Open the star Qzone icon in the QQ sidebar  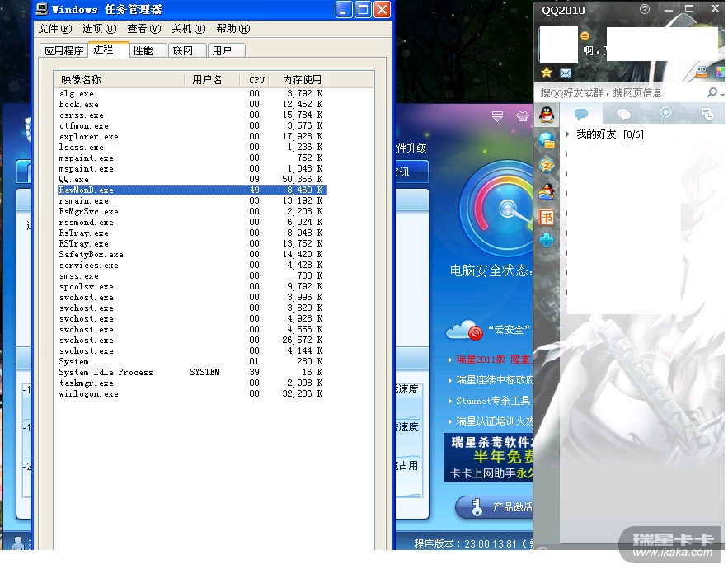coord(547,166)
